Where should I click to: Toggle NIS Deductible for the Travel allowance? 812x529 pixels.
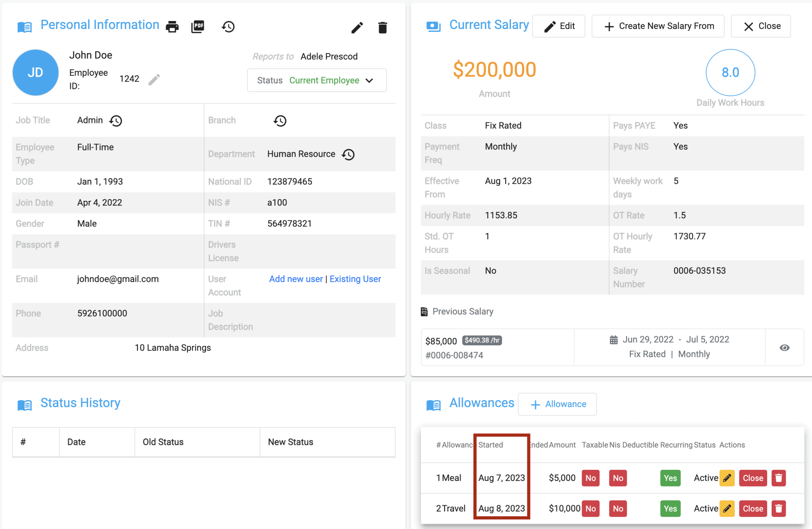(617, 508)
